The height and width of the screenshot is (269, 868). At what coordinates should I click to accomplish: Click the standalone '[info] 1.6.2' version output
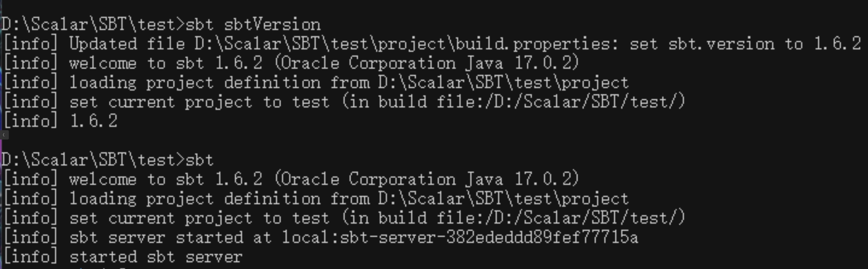click(x=61, y=121)
